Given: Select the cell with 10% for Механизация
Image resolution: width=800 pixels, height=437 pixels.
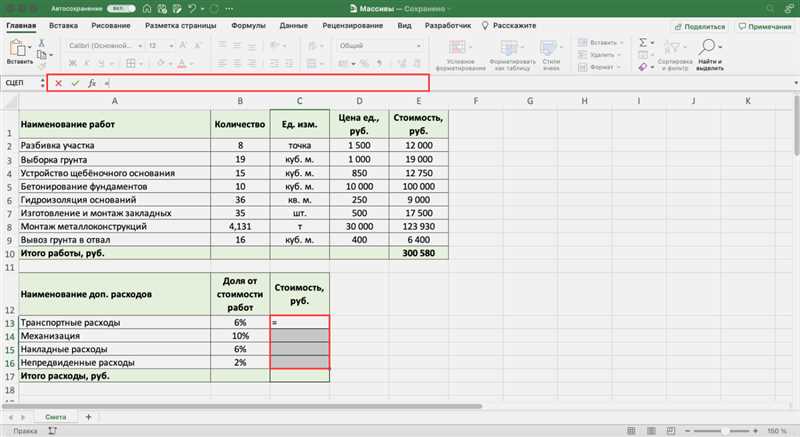Looking at the screenshot, I should [240, 336].
